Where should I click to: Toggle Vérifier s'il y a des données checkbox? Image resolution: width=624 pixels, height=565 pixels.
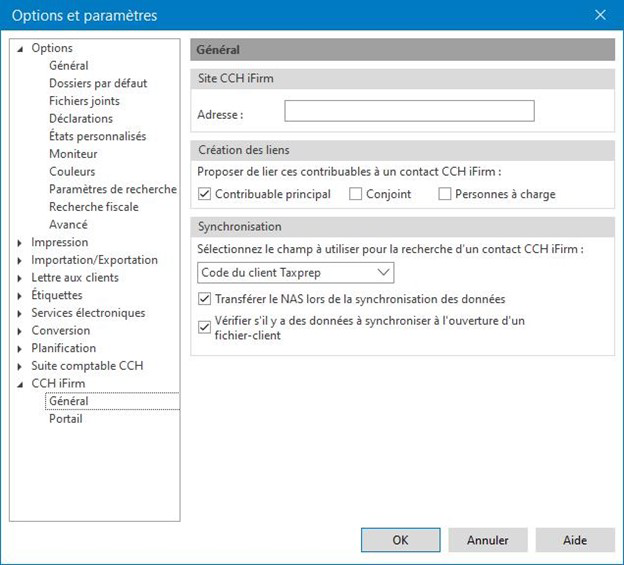[204, 327]
